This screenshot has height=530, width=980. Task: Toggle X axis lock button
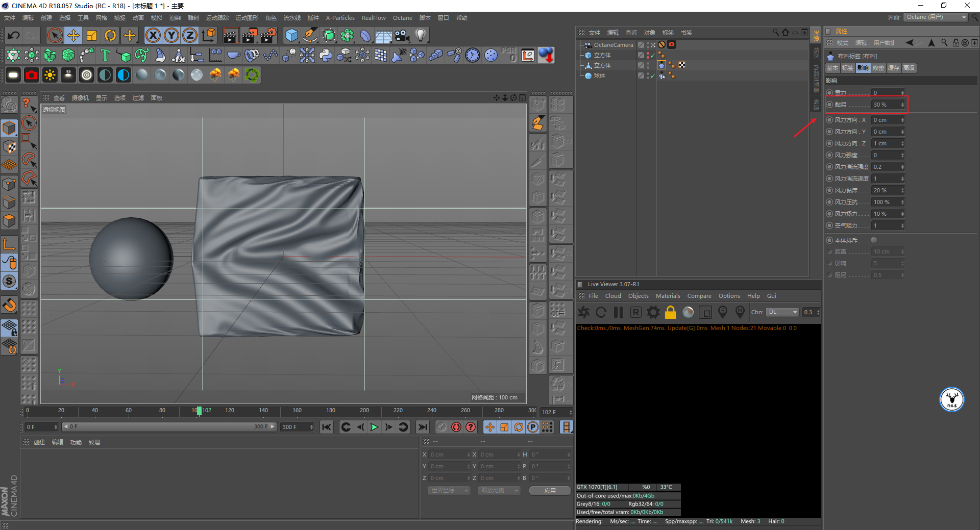point(153,35)
